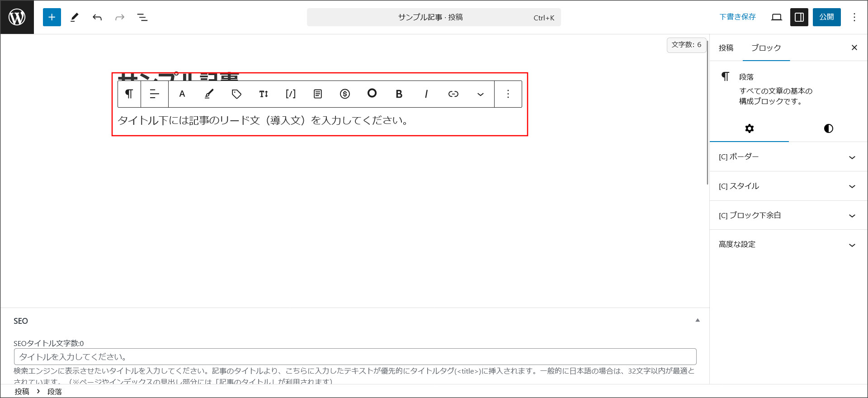Switch to the 投稿 tab
The width and height of the screenshot is (868, 398).
726,48
